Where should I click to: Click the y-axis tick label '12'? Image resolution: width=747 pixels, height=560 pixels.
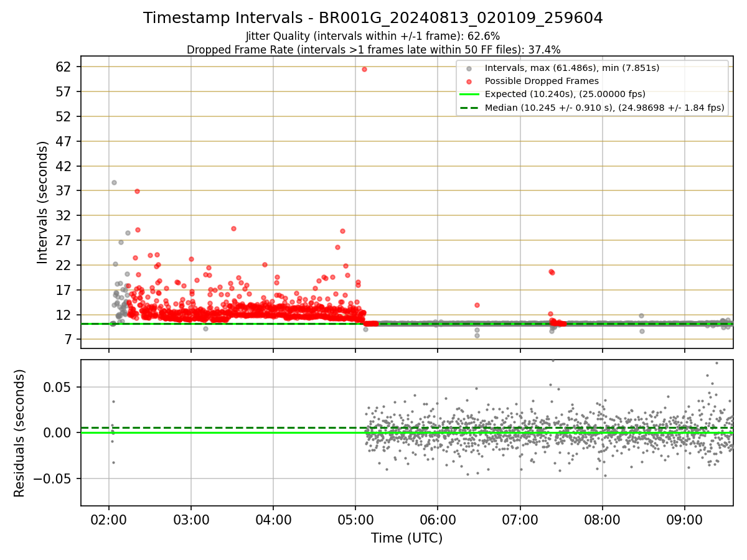[x=65, y=315]
